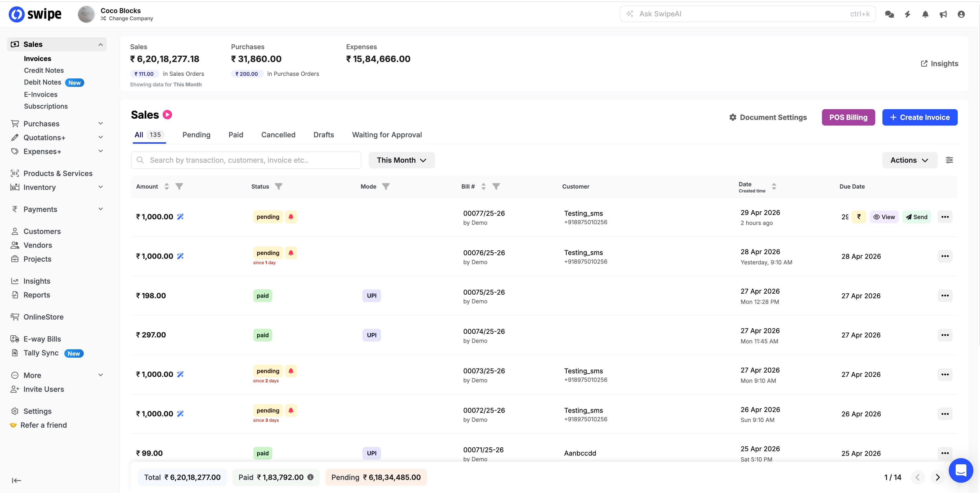The image size is (980, 493).
Task: Open the Cancelled tab
Action: pyautogui.click(x=278, y=135)
